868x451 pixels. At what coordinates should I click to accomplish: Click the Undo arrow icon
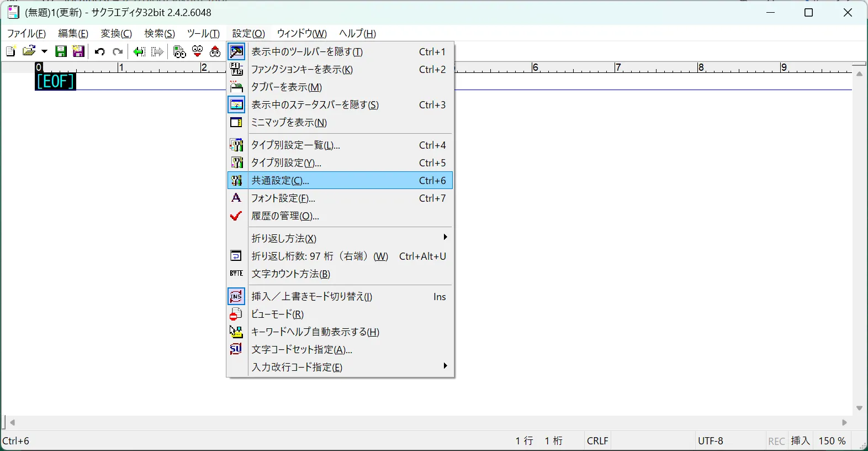(100, 51)
